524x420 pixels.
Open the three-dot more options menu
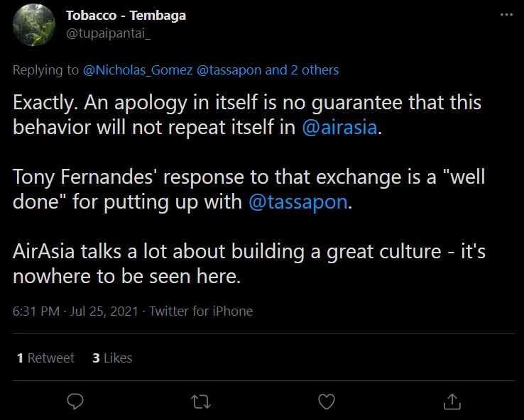tap(506, 16)
